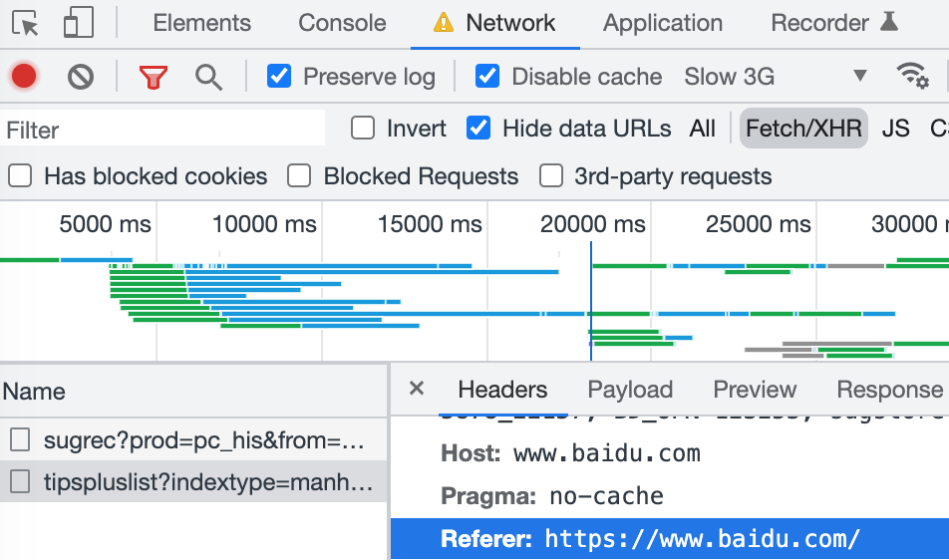Open network search magnifier

click(x=208, y=77)
